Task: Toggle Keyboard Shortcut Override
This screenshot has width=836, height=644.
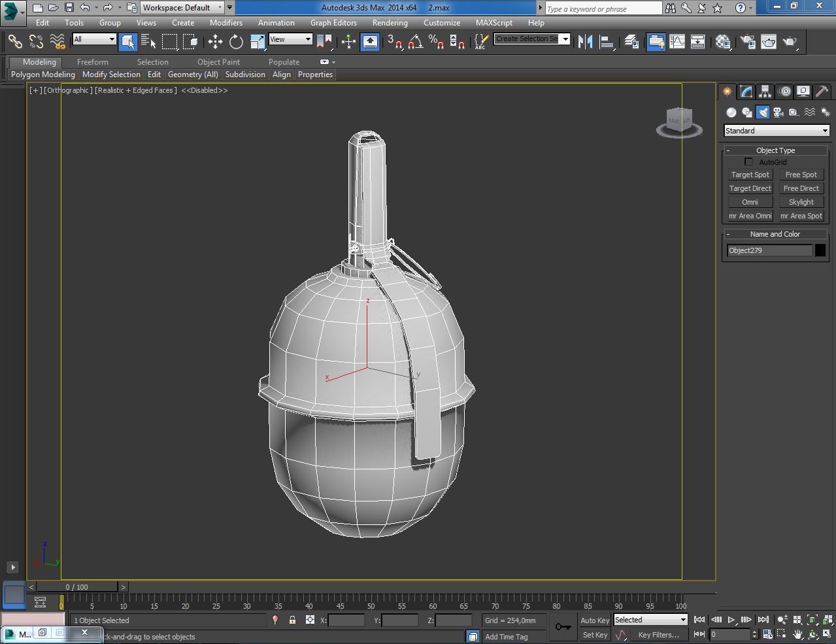Action: (370, 42)
